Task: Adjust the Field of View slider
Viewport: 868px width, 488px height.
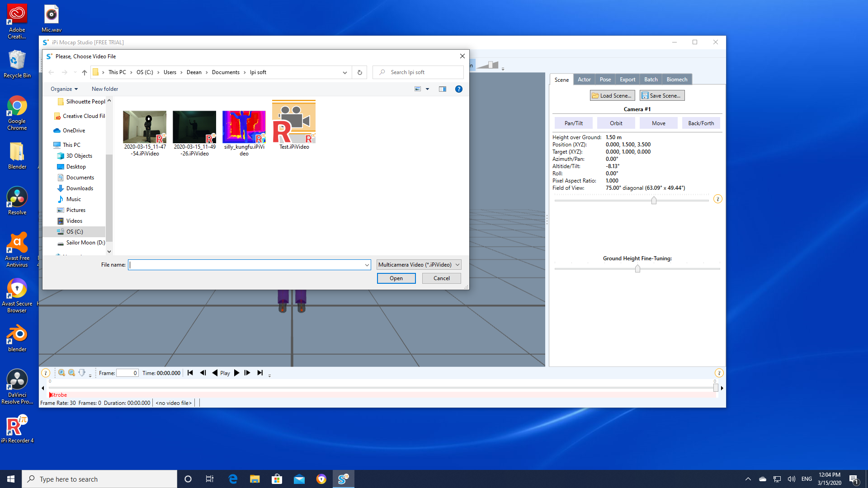Action: pos(654,200)
